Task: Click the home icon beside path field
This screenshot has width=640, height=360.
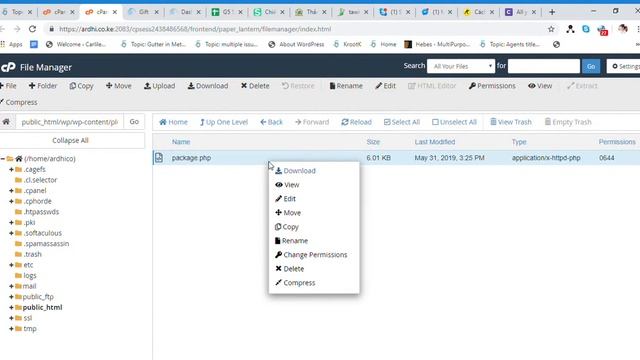Action: (6, 122)
